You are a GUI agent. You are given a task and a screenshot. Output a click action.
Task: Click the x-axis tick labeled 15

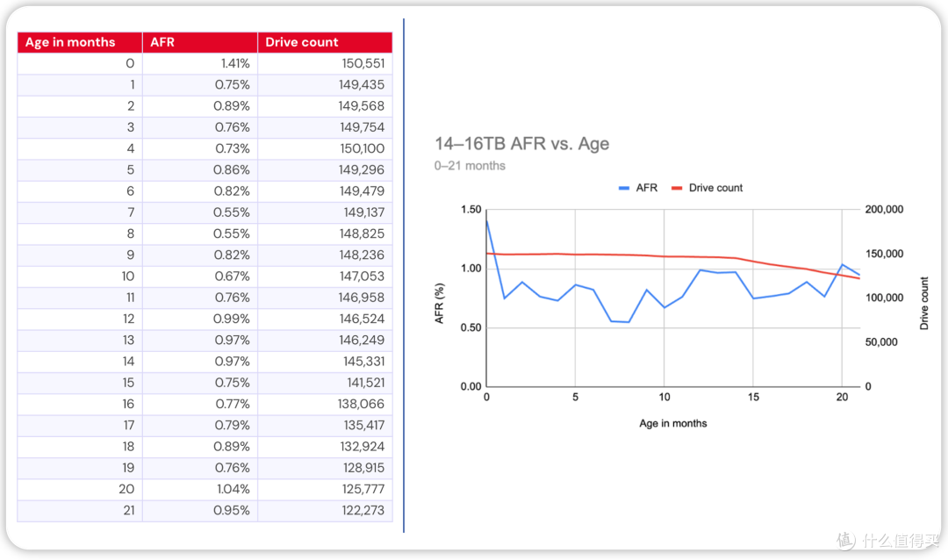753,398
